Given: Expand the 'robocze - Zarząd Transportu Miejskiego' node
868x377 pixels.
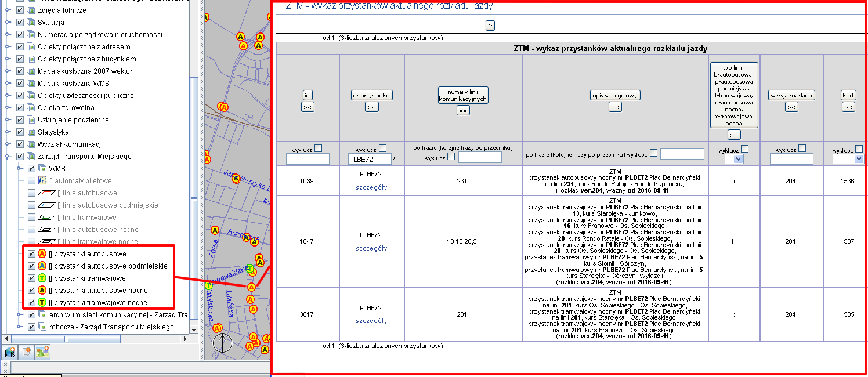Looking at the screenshot, I should click(20, 327).
